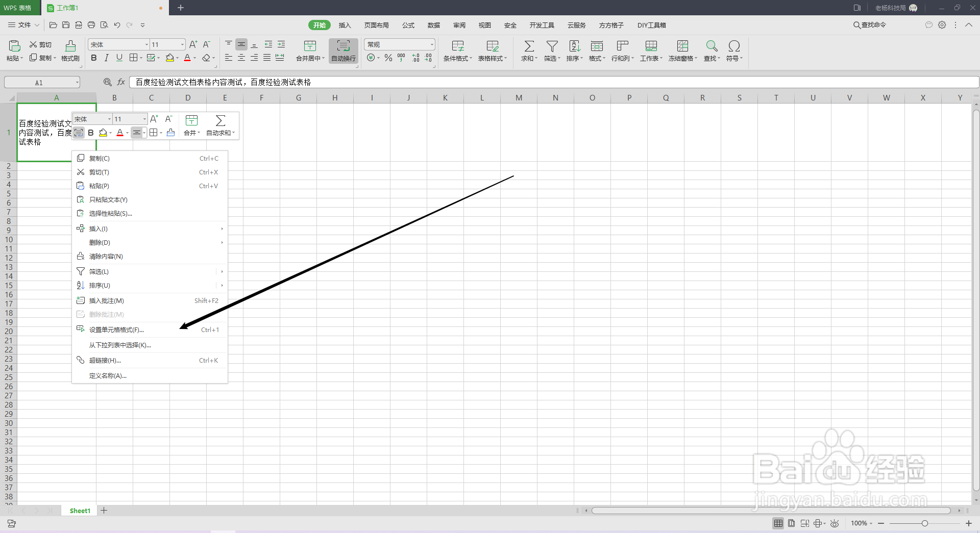Image resolution: width=980 pixels, height=533 pixels.
Task: Select 定义名称(A)... in the context menu
Action: coord(150,375)
